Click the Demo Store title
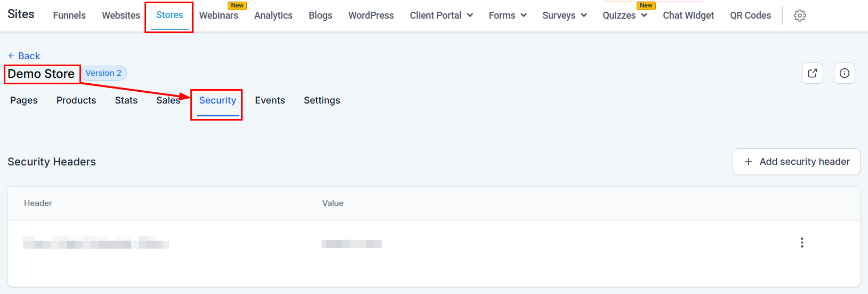Image resolution: width=868 pixels, height=294 pixels. coord(41,74)
